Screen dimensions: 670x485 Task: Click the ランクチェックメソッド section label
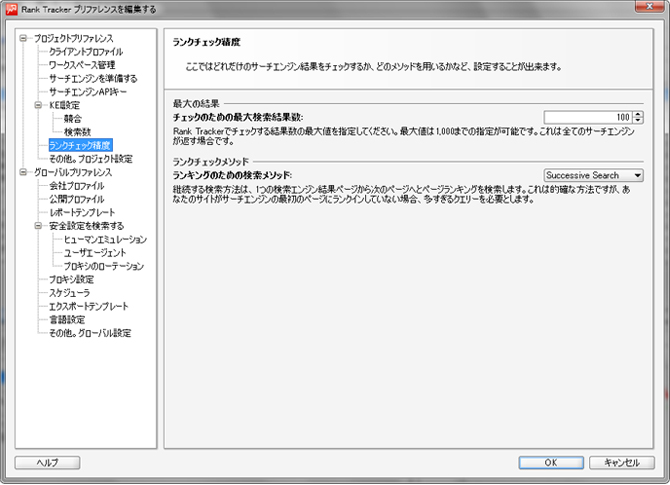click(x=211, y=162)
